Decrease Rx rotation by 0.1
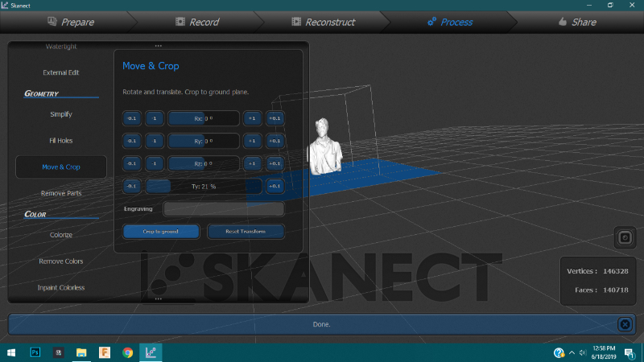Image resolution: width=644 pixels, height=362 pixels. pos(131,118)
